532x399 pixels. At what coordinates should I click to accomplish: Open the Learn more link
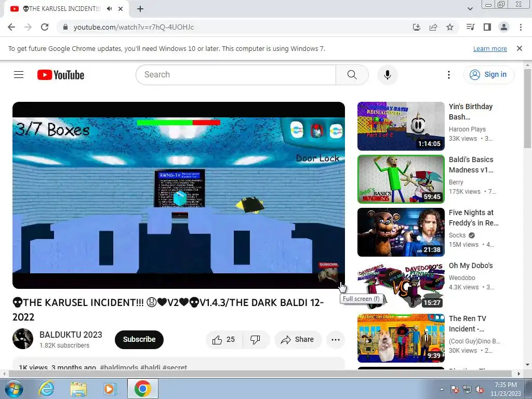coord(490,48)
